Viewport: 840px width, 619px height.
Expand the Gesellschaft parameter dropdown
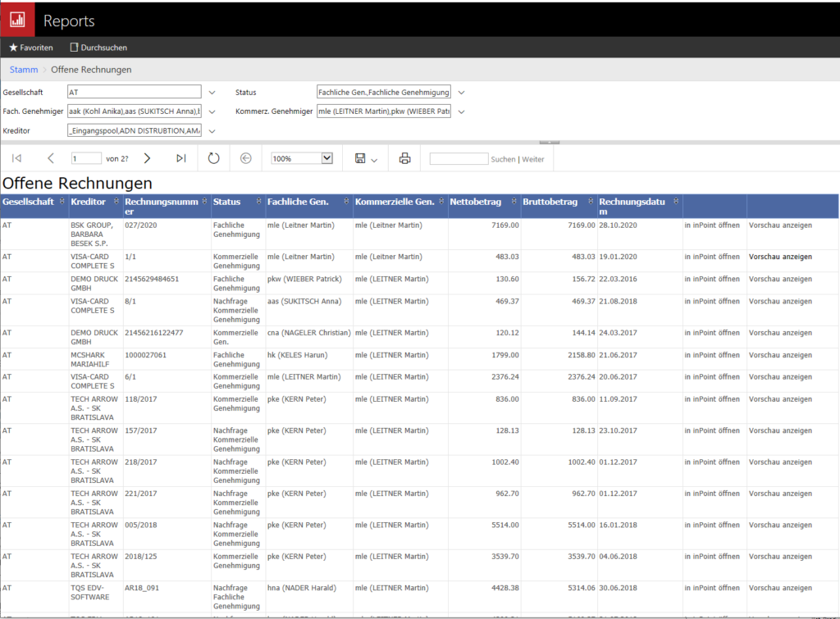212,92
